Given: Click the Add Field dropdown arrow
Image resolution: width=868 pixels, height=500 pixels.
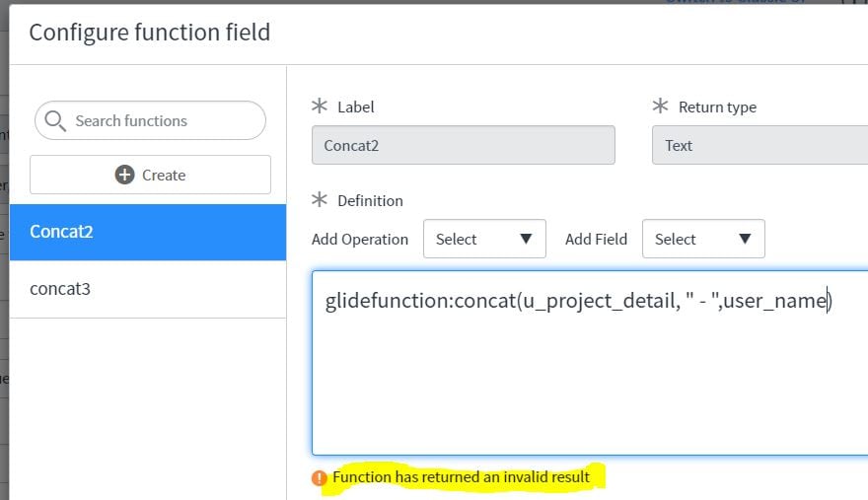Looking at the screenshot, I should (745, 239).
